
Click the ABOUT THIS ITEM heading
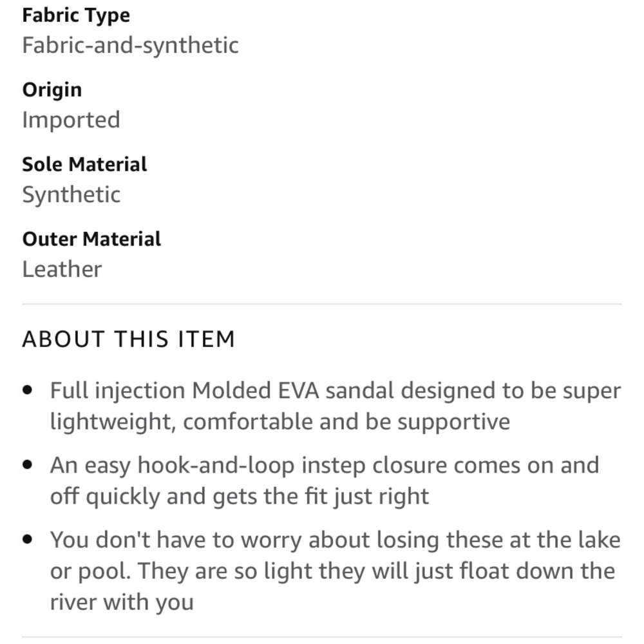[128, 339]
